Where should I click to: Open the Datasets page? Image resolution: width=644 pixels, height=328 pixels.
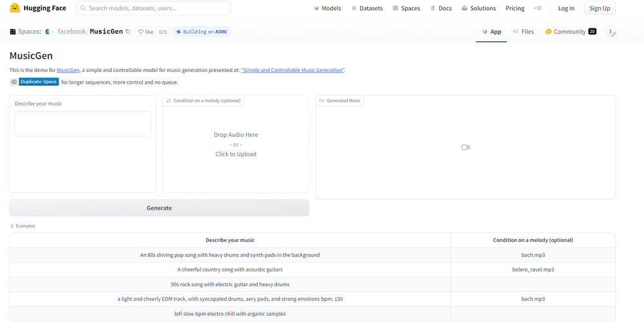point(367,8)
